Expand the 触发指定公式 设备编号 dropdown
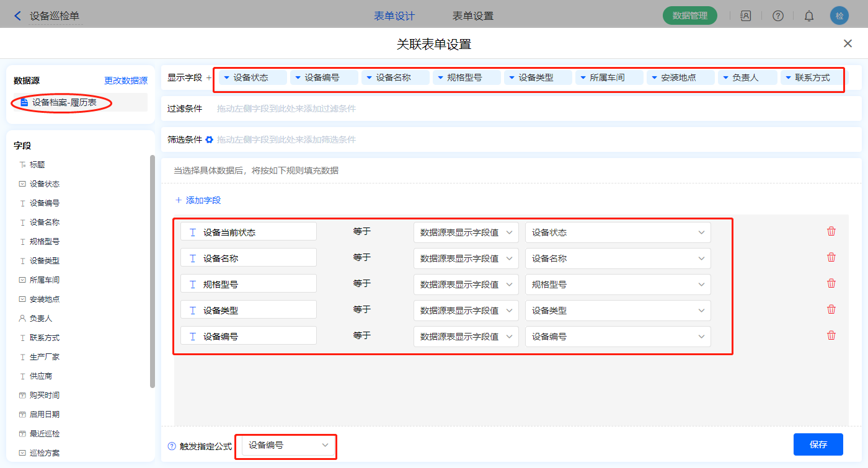Image resolution: width=868 pixels, height=468 pixels. pyautogui.click(x=288, y=445)
